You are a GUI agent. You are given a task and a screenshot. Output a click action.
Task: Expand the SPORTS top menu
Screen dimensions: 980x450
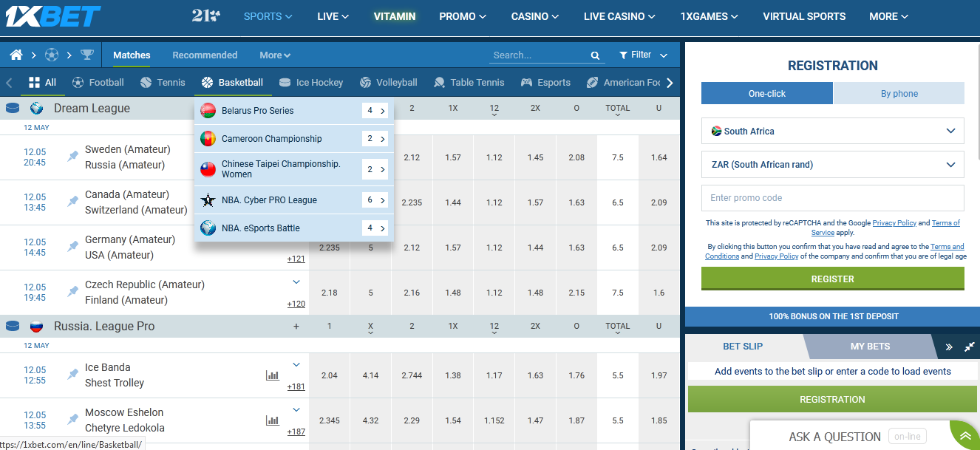[268, 16]
